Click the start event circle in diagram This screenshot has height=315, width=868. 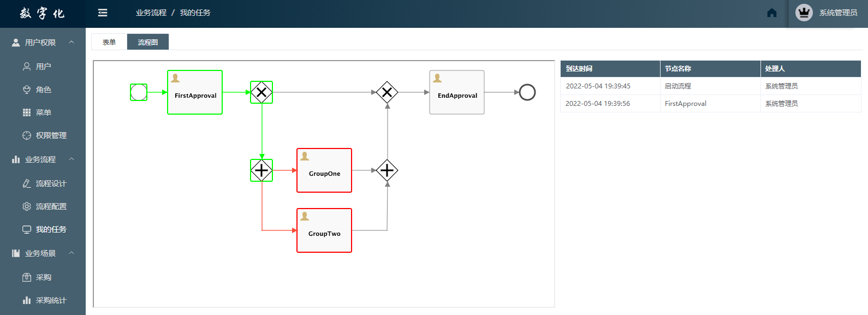pos(139,92)
